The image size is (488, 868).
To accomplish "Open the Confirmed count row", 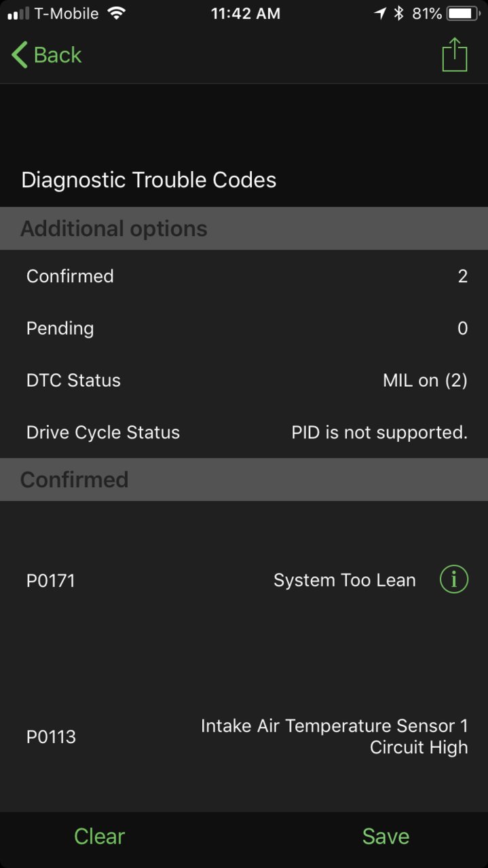I will [244, 276].
